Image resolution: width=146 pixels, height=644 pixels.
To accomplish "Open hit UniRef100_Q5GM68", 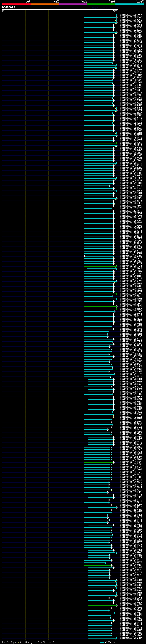I will click(131, 261).
